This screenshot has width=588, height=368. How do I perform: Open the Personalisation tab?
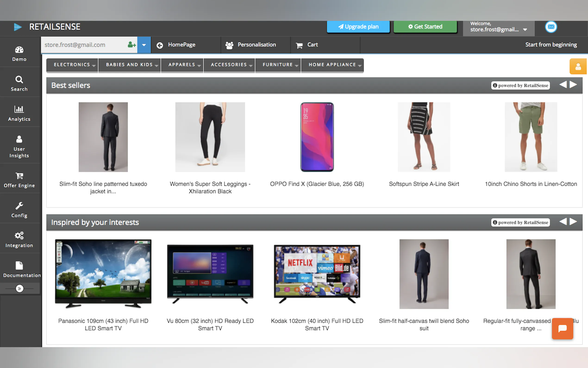point(256,45)
